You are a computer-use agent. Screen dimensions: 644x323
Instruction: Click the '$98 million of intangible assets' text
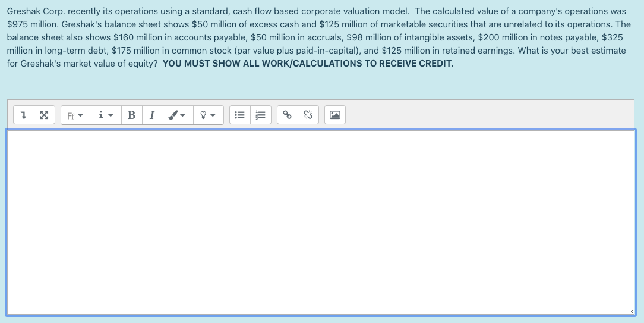(411, 37)
